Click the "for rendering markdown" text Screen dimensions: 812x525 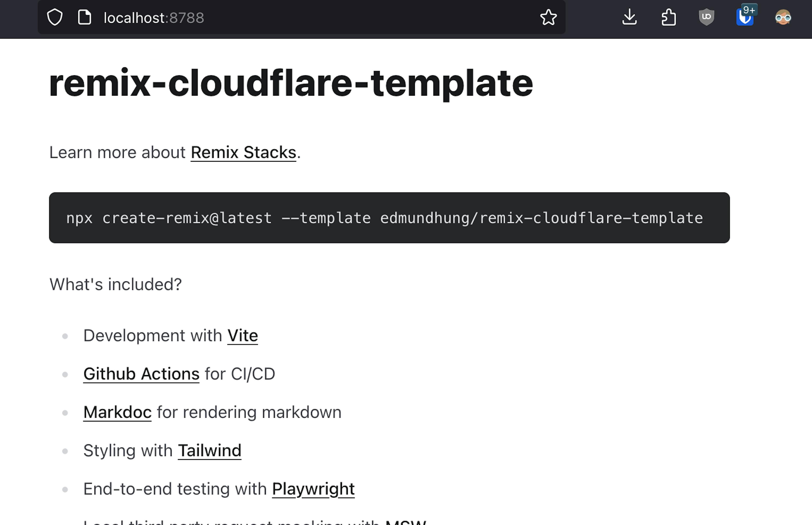[x=249, y=412]
